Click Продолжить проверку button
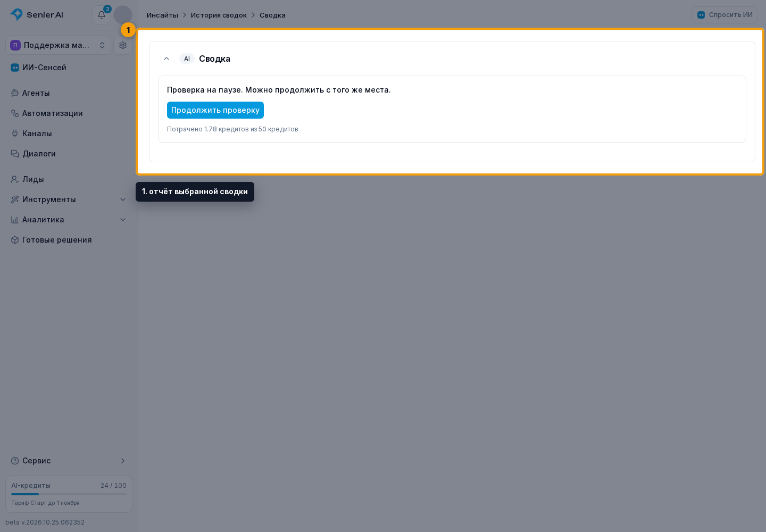This screenshot has height=532, width=766. click(215, 110)
